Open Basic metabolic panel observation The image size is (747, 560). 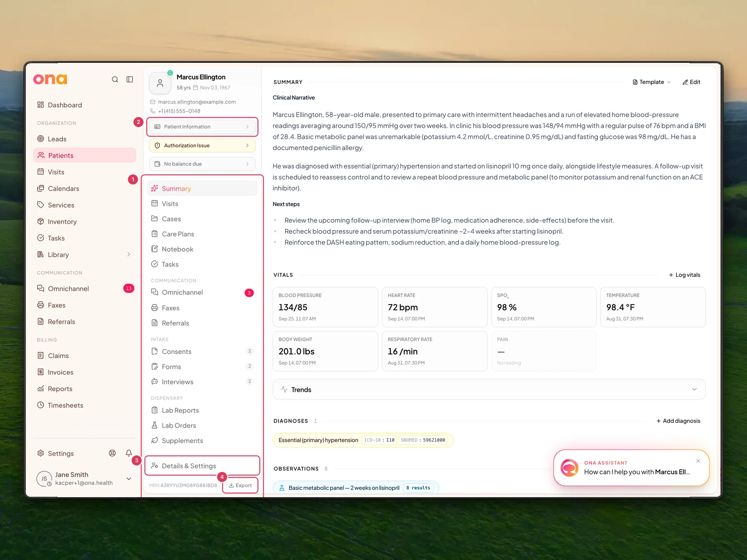pos(356,488)
